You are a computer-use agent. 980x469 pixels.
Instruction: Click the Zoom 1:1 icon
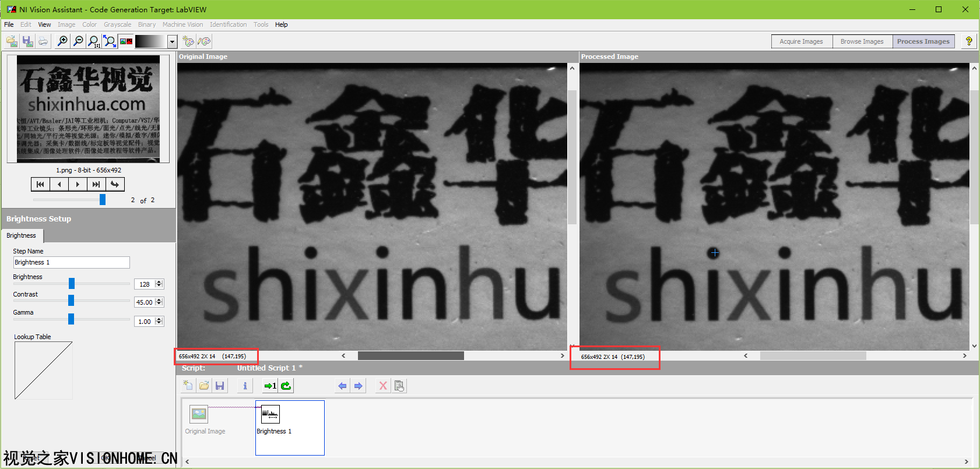(x=93, y=41)
